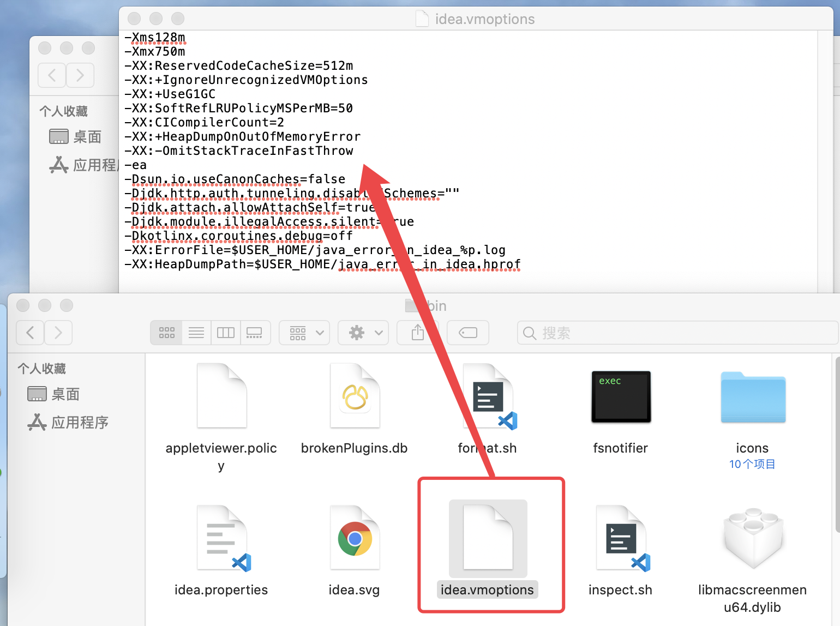The width and height of the screenshot is (840, 626).
Task: Select the idea.vmoptions file icon
Action: (x=488, y=538)
